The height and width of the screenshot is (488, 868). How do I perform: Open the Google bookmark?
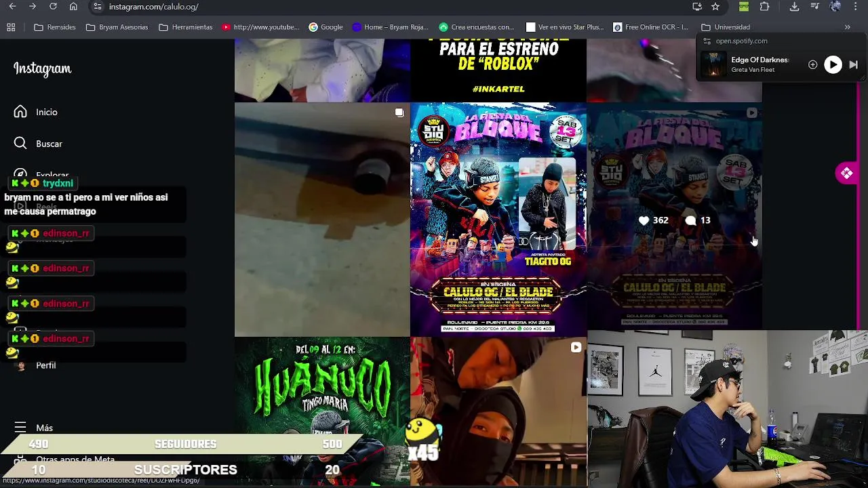click(325, 27)
